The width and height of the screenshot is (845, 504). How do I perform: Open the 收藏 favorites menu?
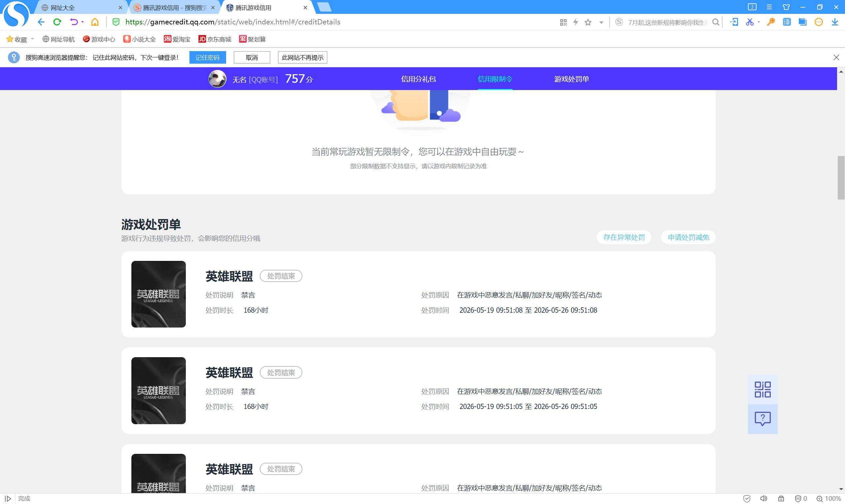(x=20, y=39)
